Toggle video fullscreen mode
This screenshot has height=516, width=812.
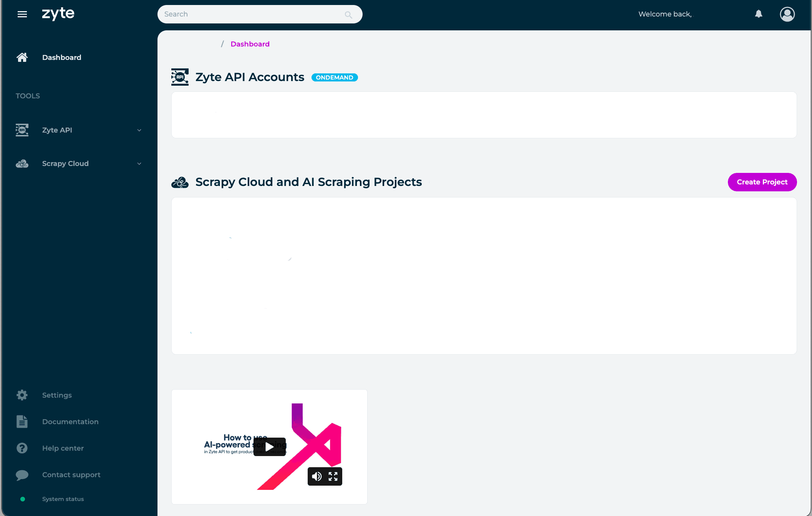[x=333, y=476]
